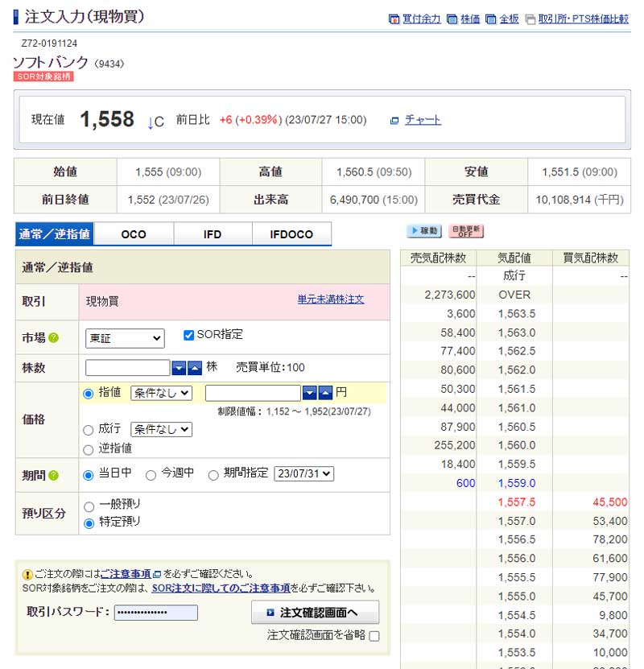Screen dimensions: 644x669
Task: Decrease 株数 with the blue down arrow
Action: coord(179,368)
